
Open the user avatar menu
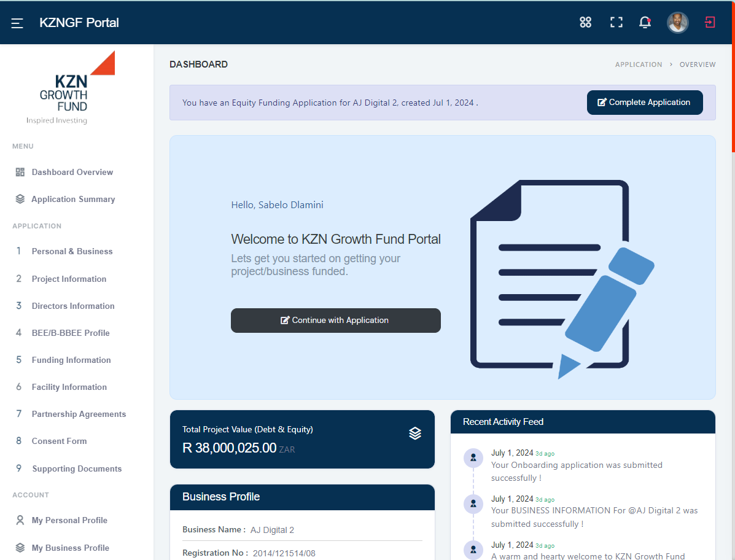click(x=677, y=23)
